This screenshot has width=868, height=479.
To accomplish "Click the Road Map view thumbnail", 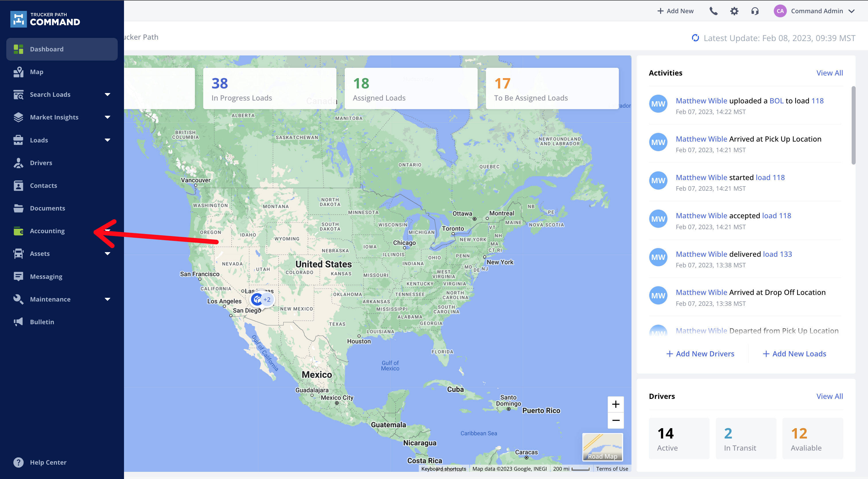I will click(x=602, y=447).
